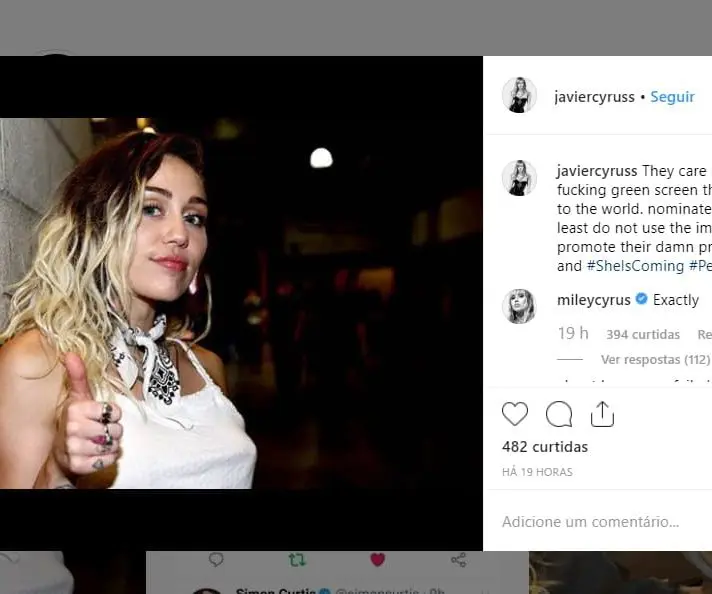Click the tweet share icon

click(458, 560)
